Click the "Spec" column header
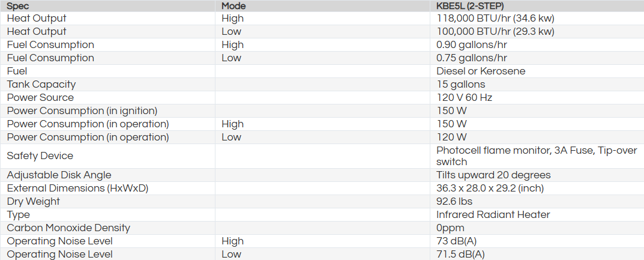The image size is (644, 260). click(18, 5)
